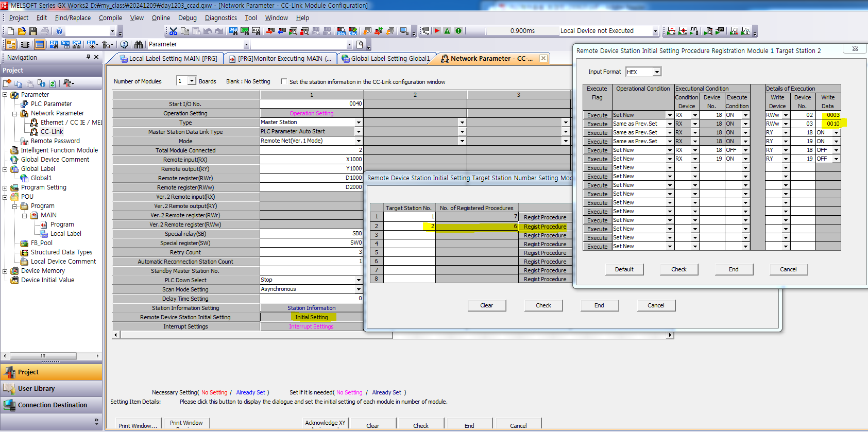Collapse the MAIN program tree node

tap(25, 215)
